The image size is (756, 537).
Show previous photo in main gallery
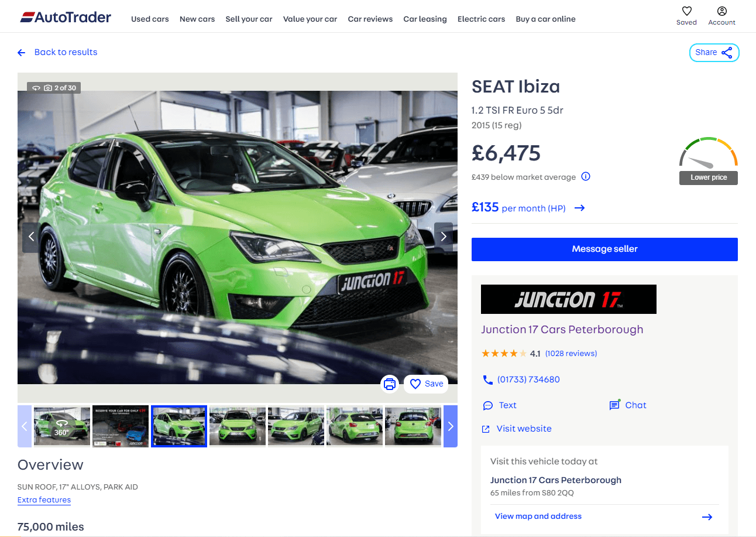pyautogui.click(x=32, y=237)
